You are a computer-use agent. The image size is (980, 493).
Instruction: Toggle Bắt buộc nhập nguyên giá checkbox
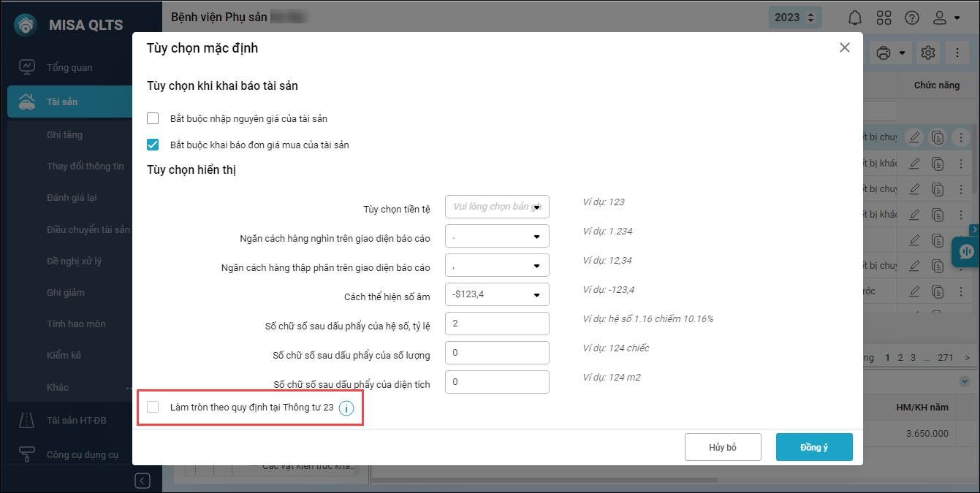(x=153, y=118)
